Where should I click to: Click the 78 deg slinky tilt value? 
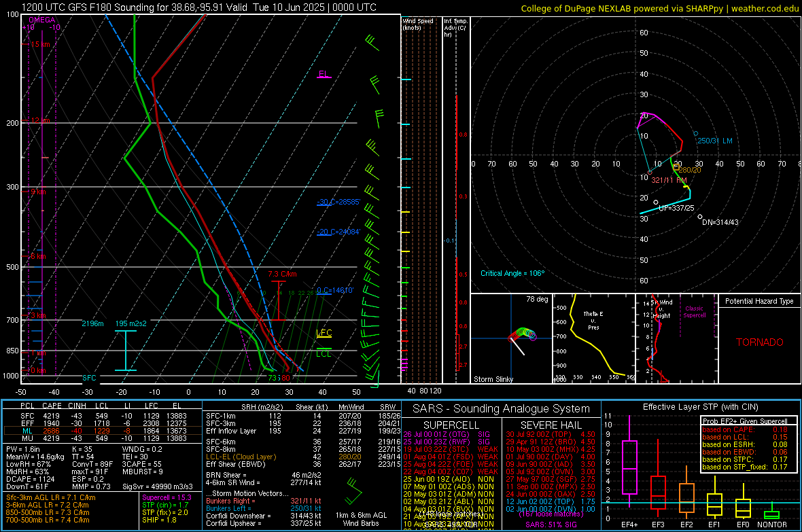537,299
